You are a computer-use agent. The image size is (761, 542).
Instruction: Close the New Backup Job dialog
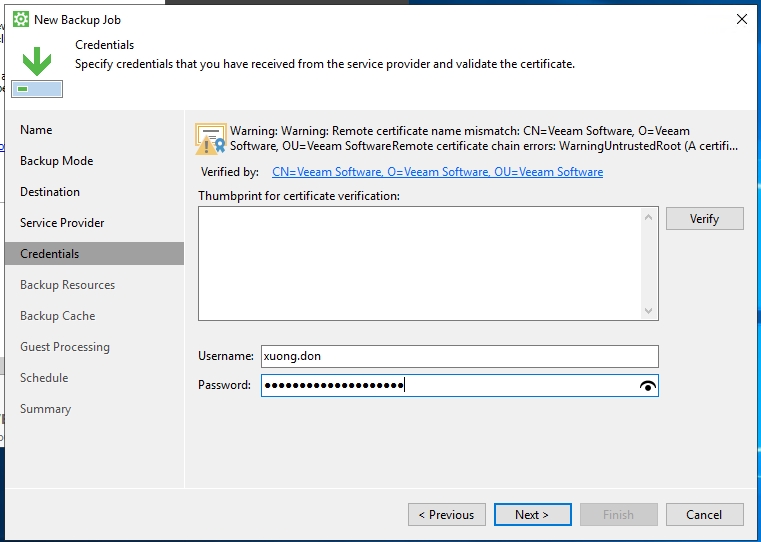(x=741, y=19)
